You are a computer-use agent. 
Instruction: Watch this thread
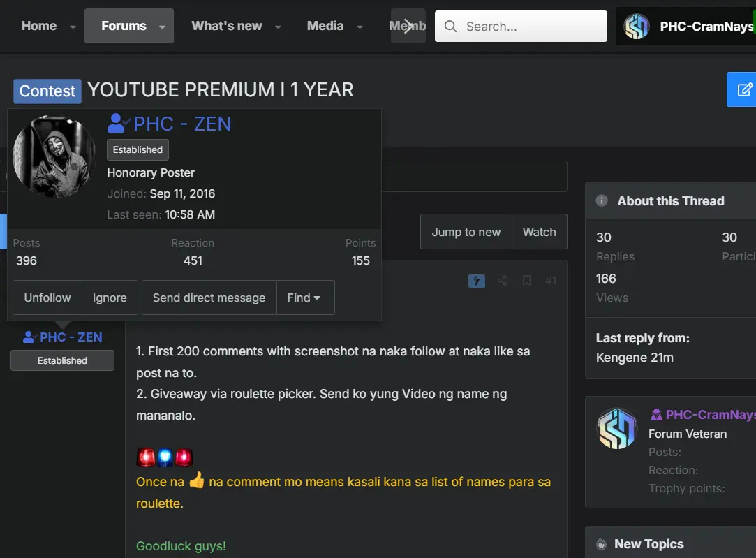tap(540, 232)
